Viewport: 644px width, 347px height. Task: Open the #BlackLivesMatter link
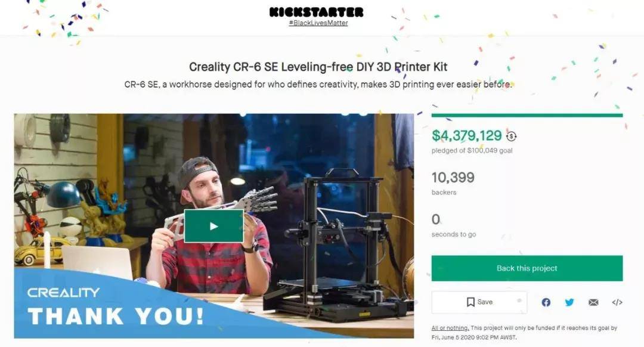click(x=318, y=23)
